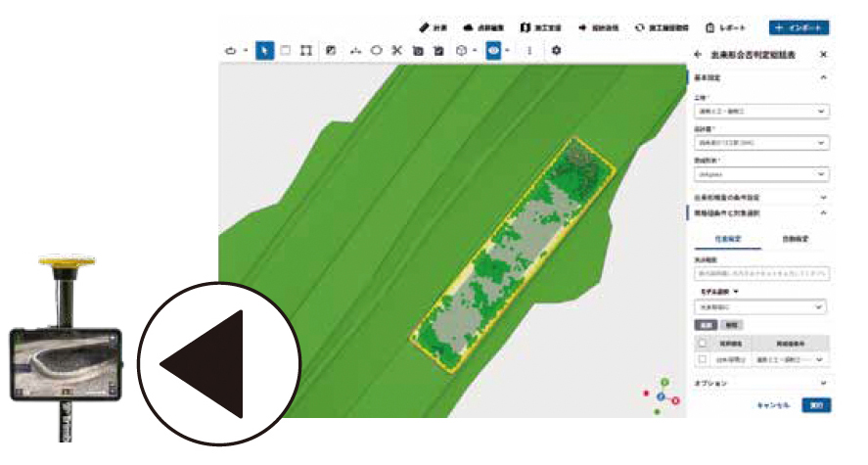Expand the オプション section
The image size is (868, 465).
[x=761, y=383]
